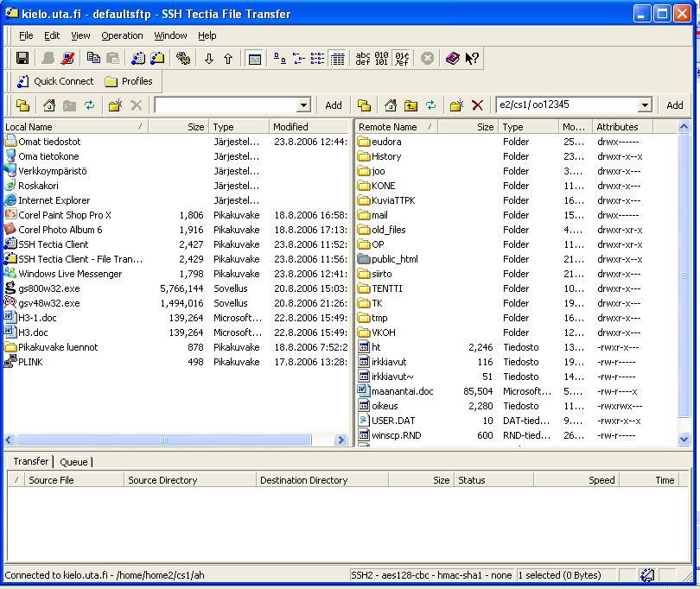The height and width of the screenshot is (589, 700).
Task: Click the Quick Connect button
Action: tap(55, 81)
